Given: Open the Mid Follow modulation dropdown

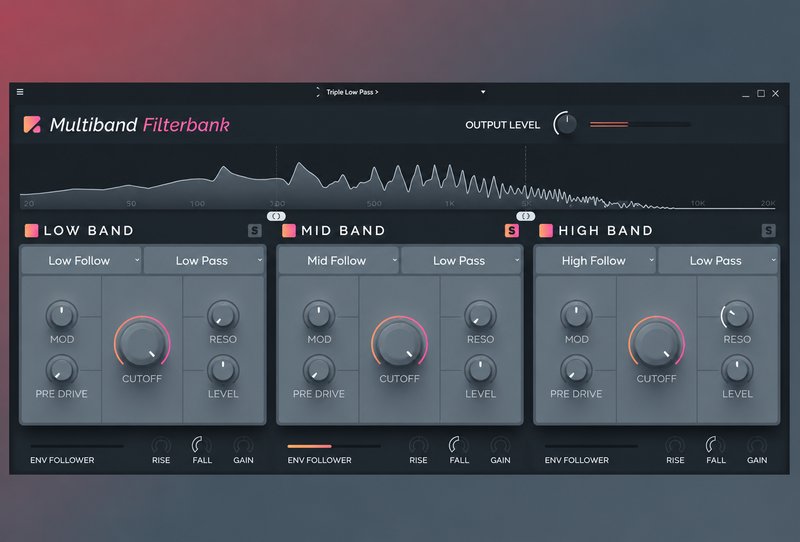Looking at the screenshot, I should (338, 260).
